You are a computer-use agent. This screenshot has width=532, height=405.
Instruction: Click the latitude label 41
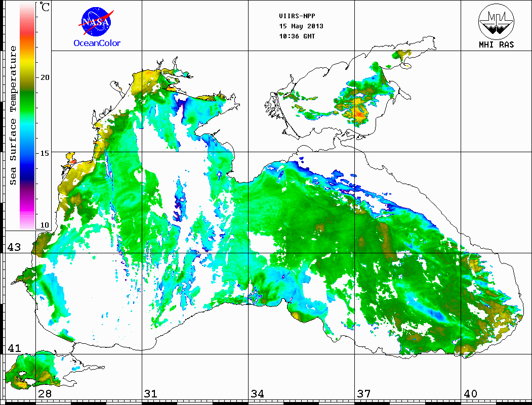click(x=14, y=348)
